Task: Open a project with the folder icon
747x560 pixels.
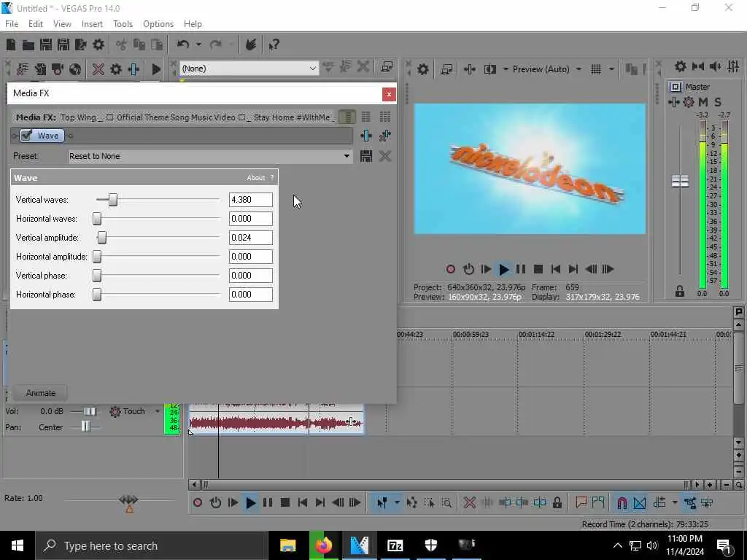Action: [28, 44]
